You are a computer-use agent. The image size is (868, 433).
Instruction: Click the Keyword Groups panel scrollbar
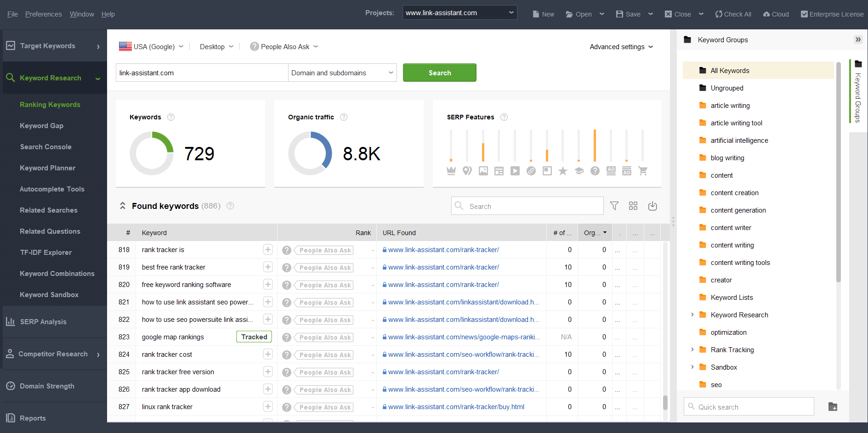coord(838,172)
